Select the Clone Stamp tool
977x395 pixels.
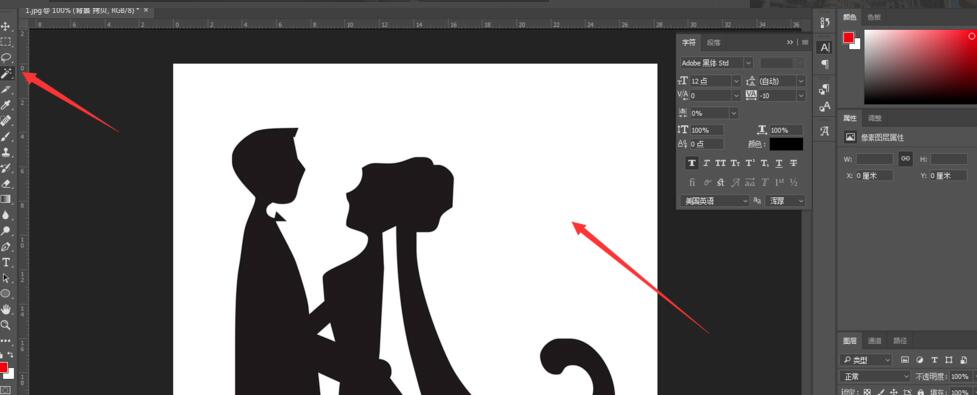click(6, 152)
